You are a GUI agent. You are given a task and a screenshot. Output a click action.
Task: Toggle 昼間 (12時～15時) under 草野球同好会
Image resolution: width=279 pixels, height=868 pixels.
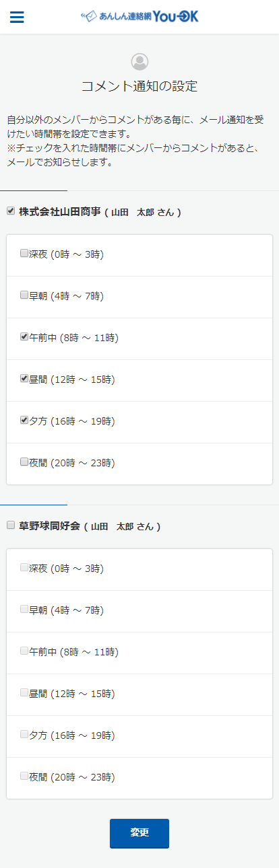pyautogui.click(x=24, y=693)
